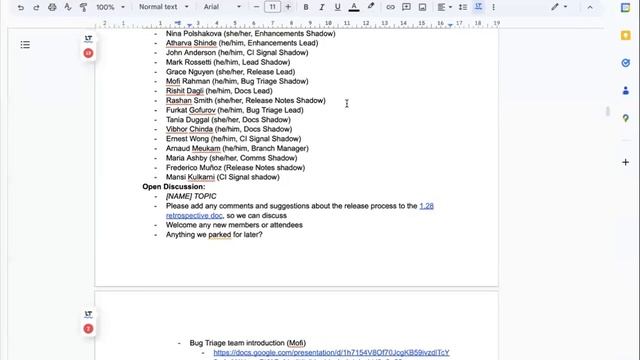
Task: Click the vertical scrollbar thumb
Action: point(607,111)
